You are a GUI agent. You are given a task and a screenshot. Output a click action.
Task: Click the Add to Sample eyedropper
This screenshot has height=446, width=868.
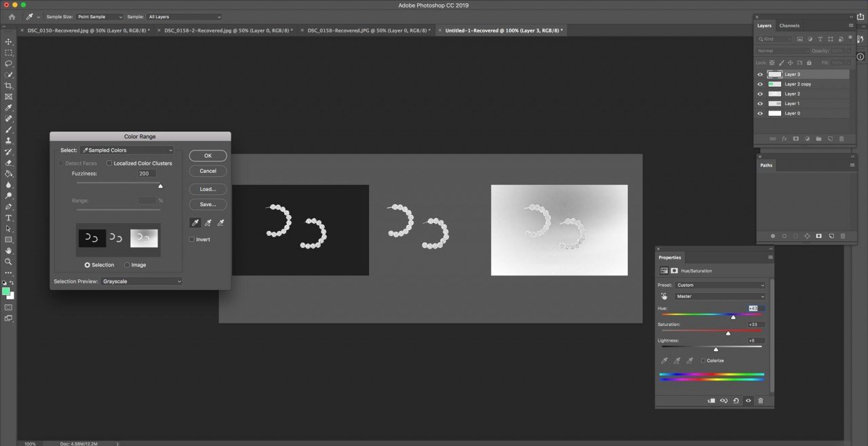click(x=208, y=222)
